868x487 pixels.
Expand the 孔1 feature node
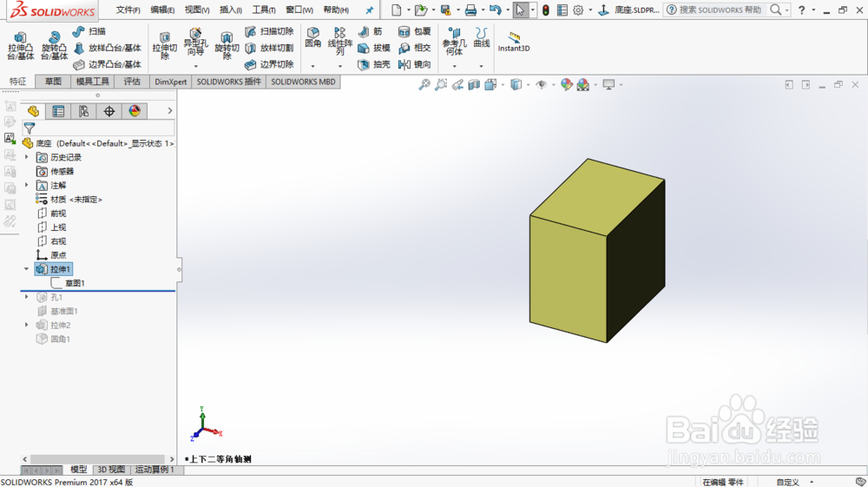pyautogui.click(x=27, y=297)
